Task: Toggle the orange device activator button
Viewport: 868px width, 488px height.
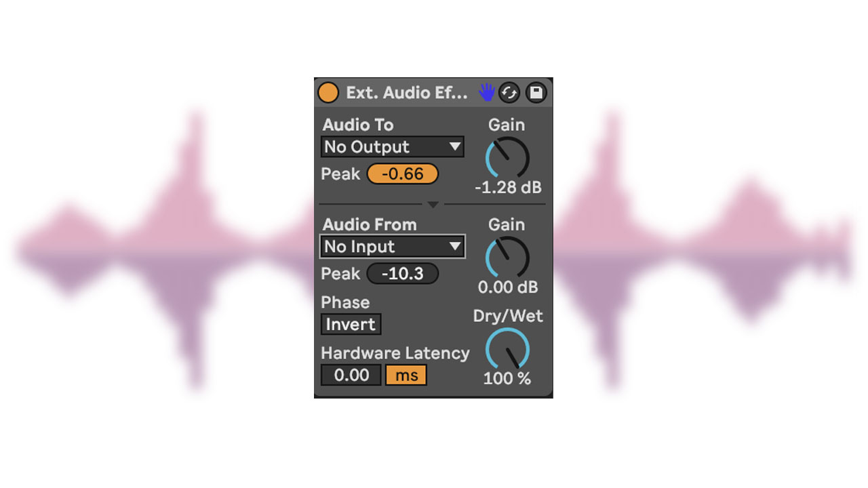Action: (x=328, y=92)
